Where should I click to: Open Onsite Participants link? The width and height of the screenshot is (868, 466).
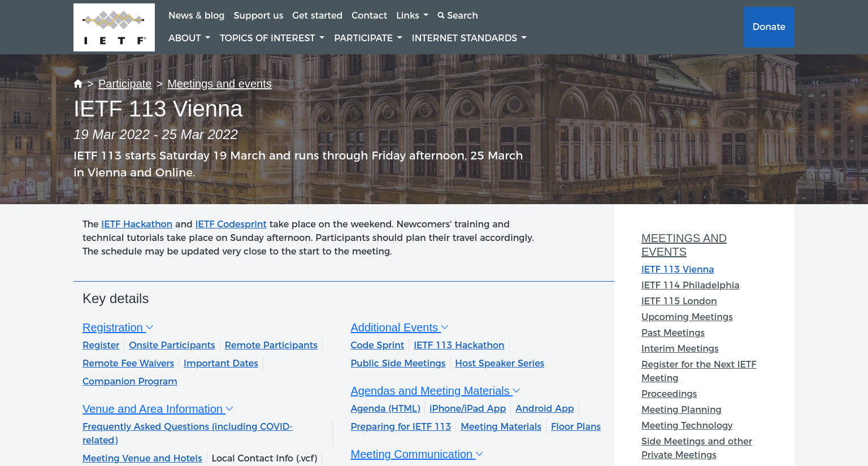point(172,345)
